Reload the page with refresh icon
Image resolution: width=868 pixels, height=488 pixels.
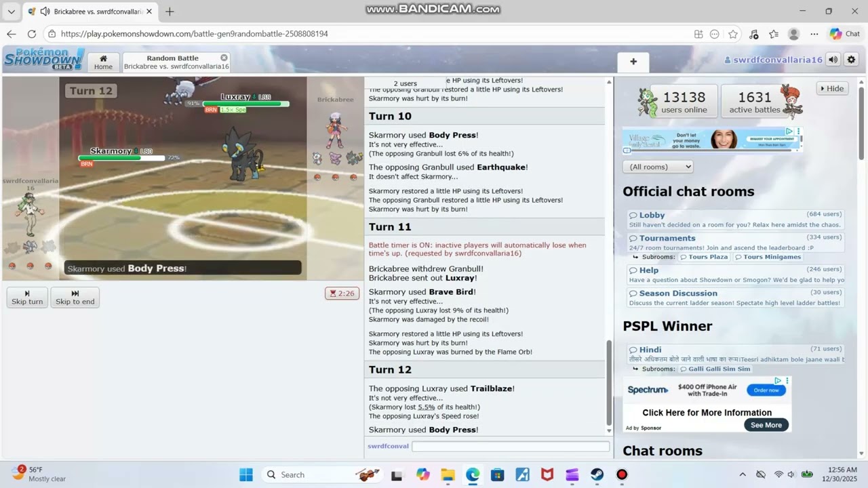(x=32, y=34)
